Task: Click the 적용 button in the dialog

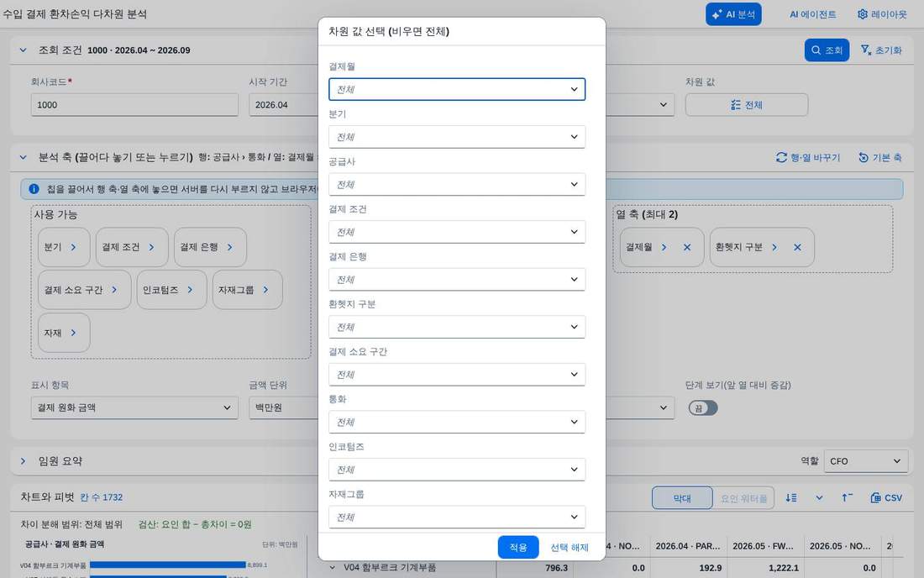Action: tap(518, 548)
